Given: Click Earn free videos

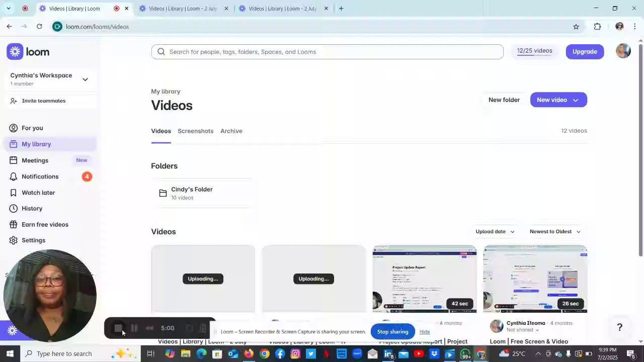Looking at the screenshot, I should pos(45,224).
